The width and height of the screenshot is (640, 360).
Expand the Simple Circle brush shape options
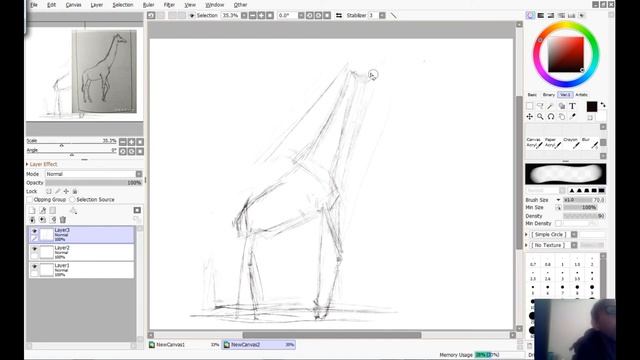[527, 235]
